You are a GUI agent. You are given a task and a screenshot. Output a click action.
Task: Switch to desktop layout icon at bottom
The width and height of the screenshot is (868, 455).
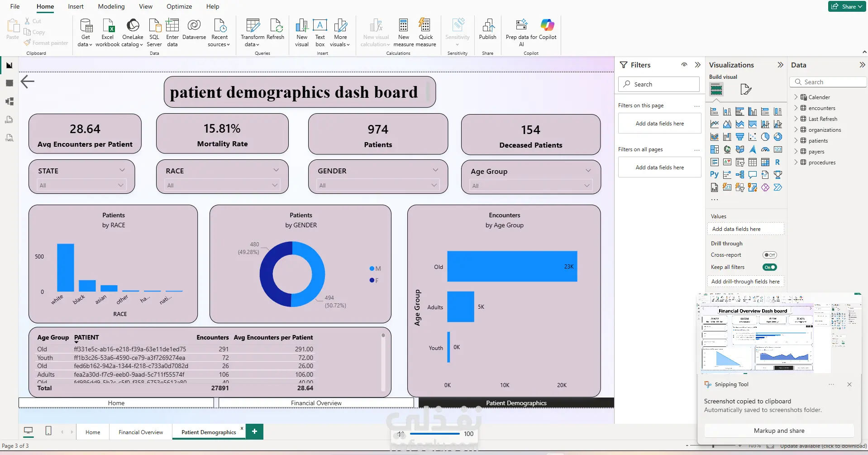coord(29,431)
